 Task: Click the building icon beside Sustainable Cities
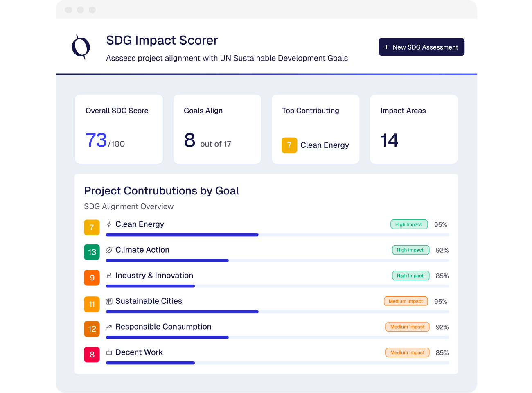[109, 301]
